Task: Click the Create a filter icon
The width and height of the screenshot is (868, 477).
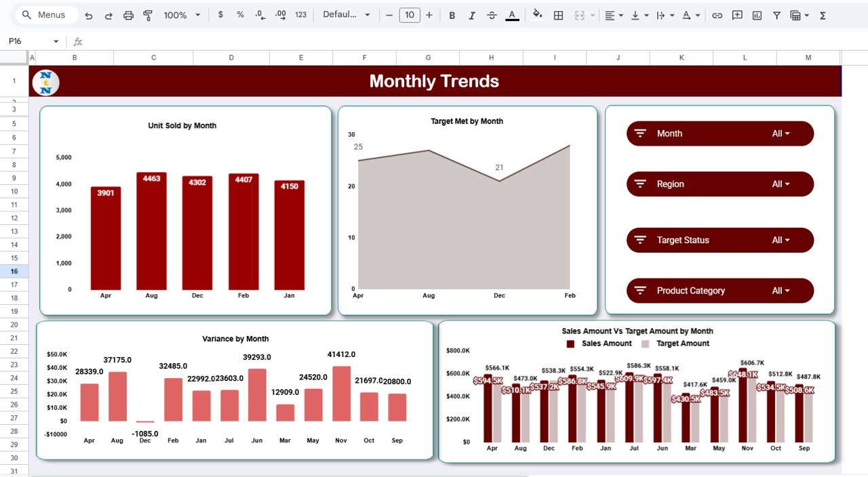Action: pos(776,15)
